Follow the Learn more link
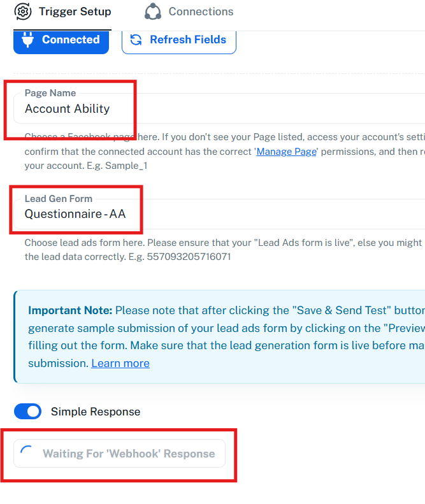This screenshot has width=425, height=504. coord(120,363)
